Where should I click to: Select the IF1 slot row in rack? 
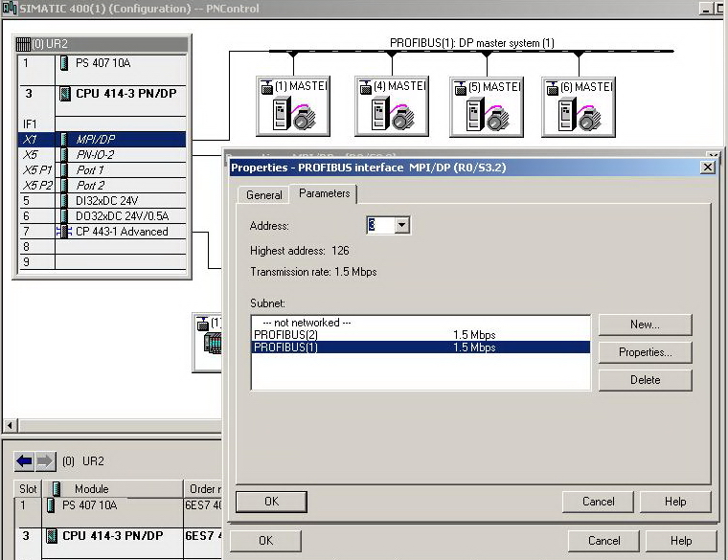(x=102, y=123)
